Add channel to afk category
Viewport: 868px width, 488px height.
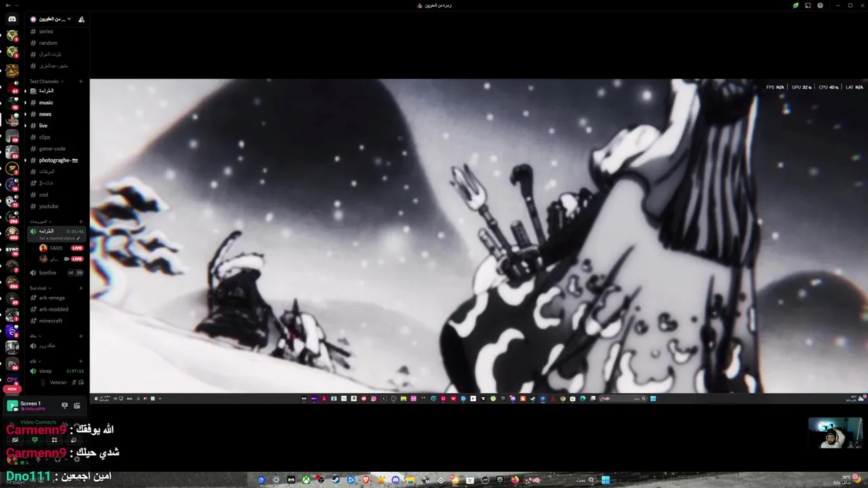pos(81,361)
